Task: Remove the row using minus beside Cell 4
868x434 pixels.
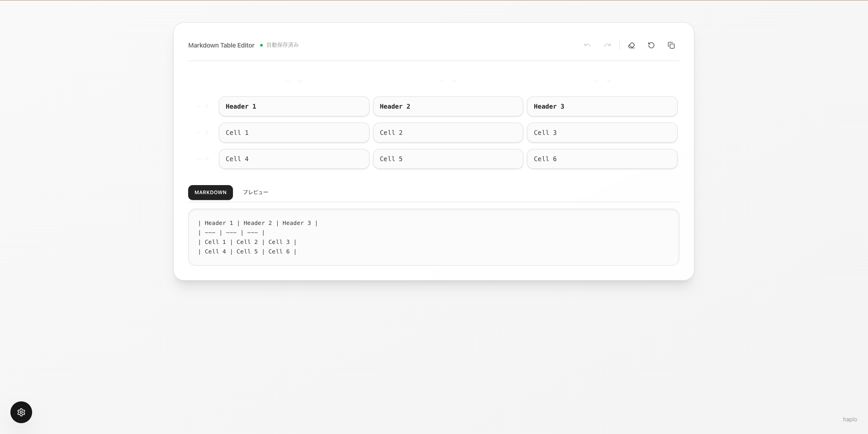Action: 198,159
